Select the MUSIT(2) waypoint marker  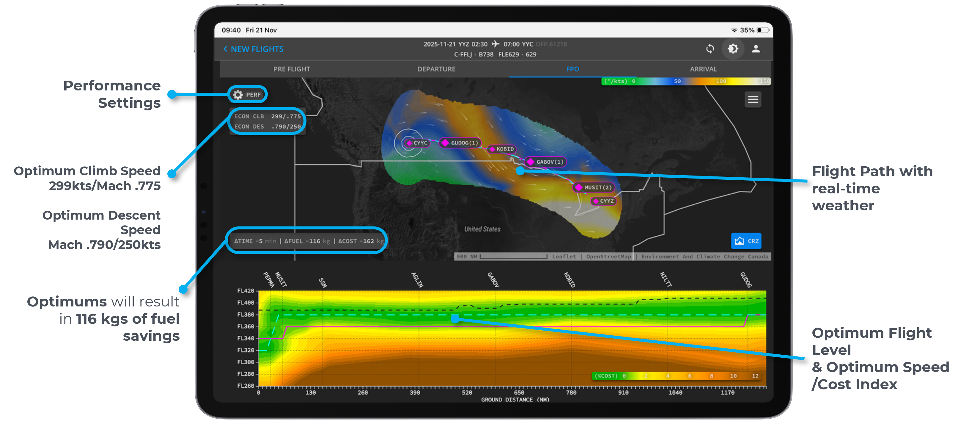click(x=594, y=187)
